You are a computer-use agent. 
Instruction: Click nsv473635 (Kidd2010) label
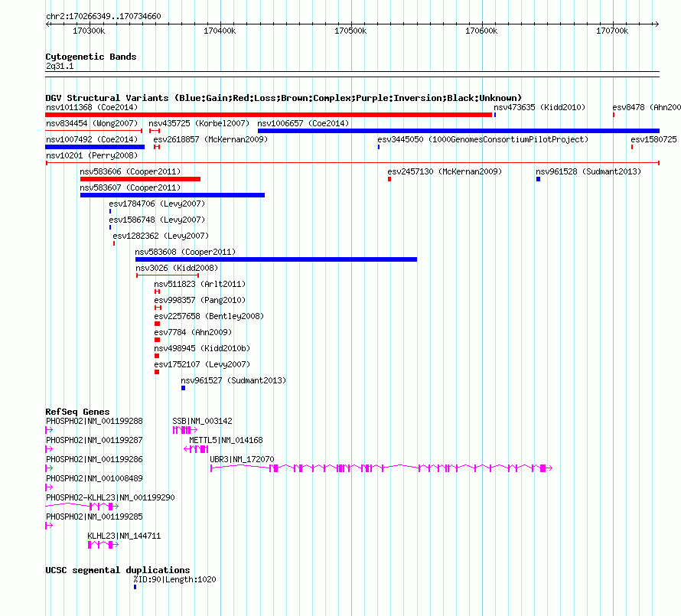(539, 107)
